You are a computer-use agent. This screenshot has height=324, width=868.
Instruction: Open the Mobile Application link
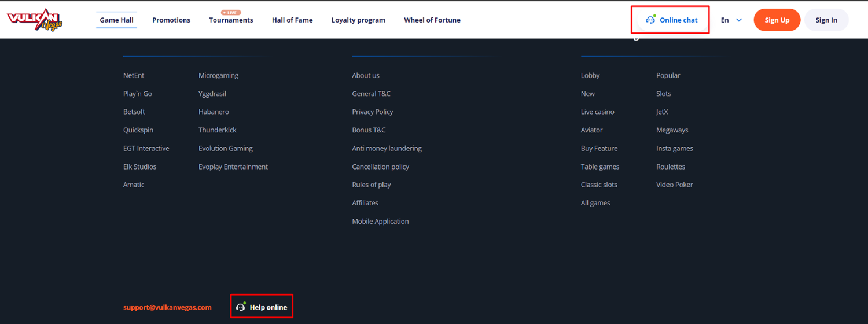[380, 222]
